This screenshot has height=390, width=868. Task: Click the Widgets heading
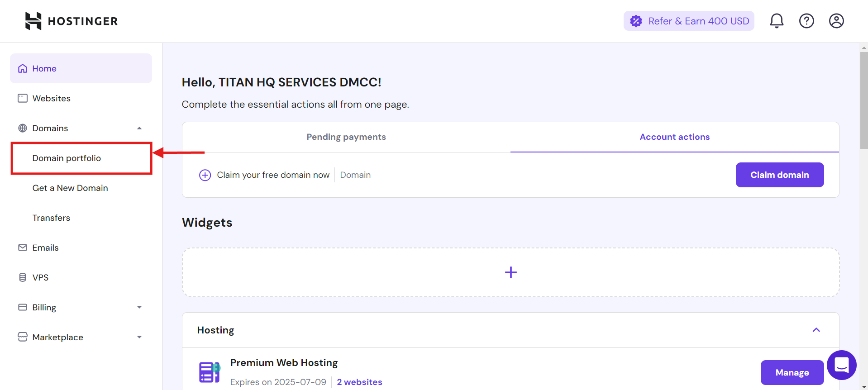pyautogui.click(x=207, y=223)
